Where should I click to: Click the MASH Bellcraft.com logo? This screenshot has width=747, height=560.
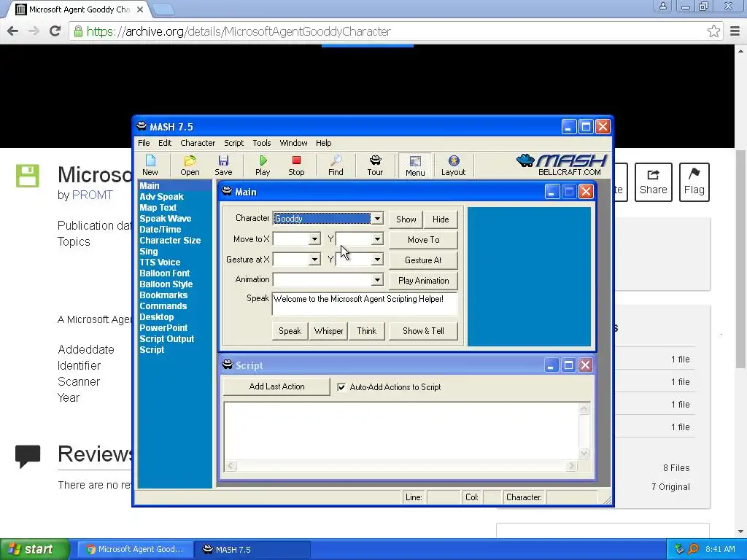(x=562, y=165)
